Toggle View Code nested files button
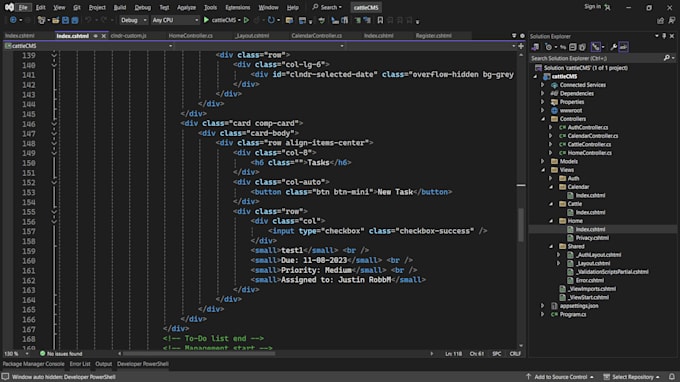The width and height of the screenshot is (680, 382). [x=596, y=47]
